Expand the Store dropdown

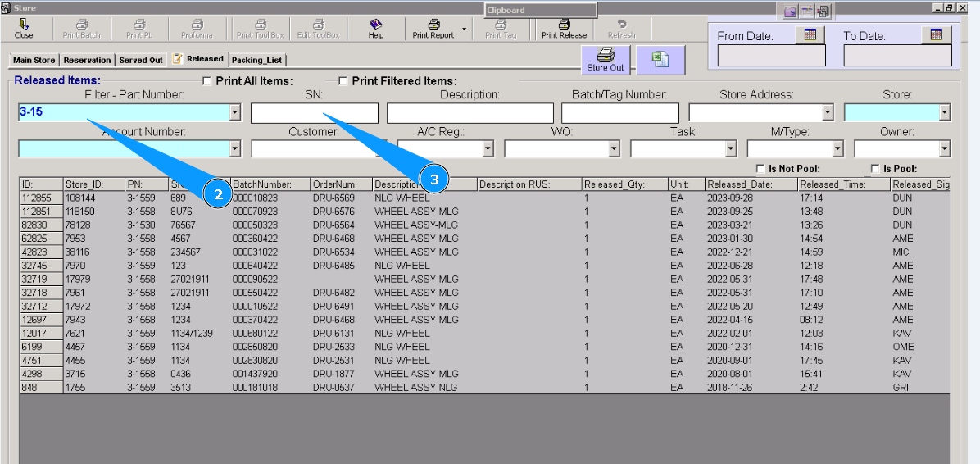(945, 113)
